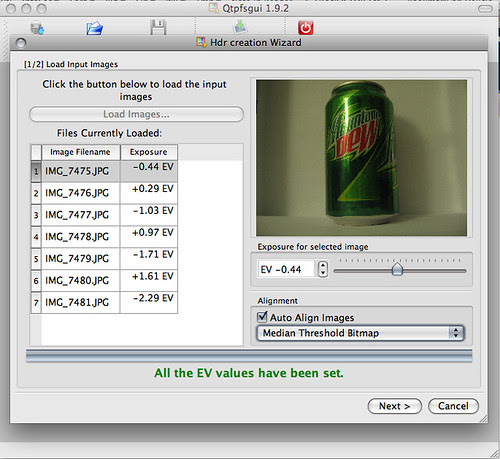
Task: Click the wizard window close button
Action: 21,43
